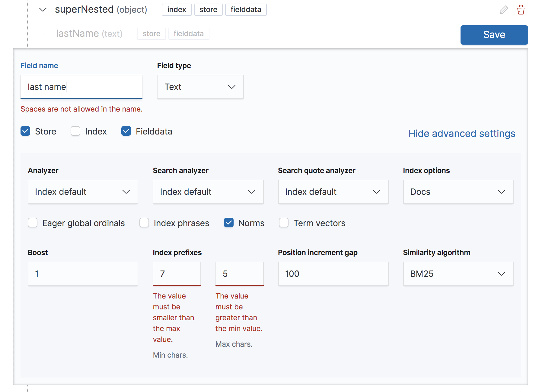Enable the Term vectors checkbox

[x=284, y=223]
